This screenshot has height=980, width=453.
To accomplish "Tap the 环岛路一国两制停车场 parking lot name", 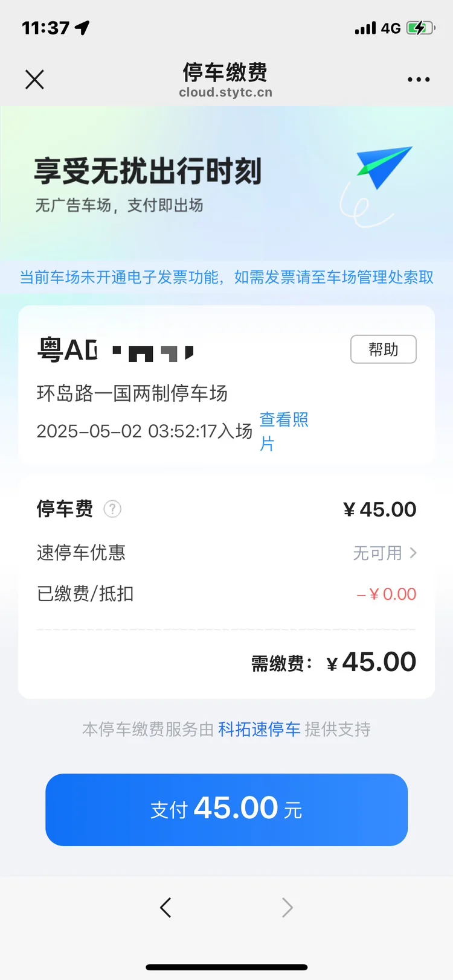I will (x=132, y=393).
